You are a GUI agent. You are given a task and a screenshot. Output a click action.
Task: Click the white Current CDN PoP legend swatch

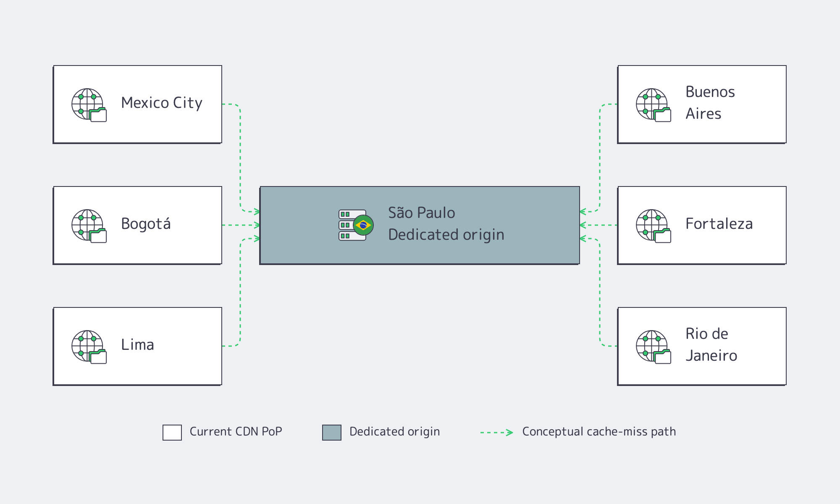[x=172, y=432]
